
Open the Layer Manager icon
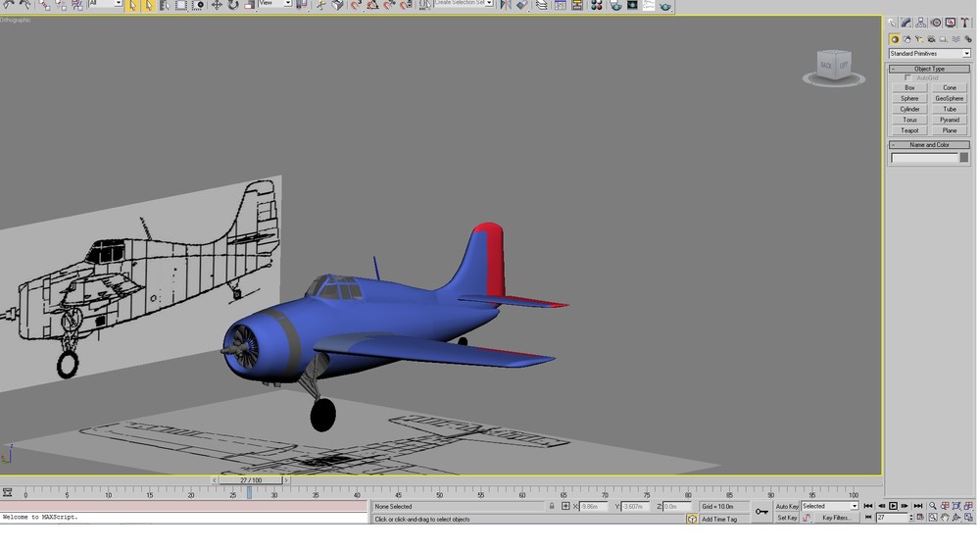[542, 5]
